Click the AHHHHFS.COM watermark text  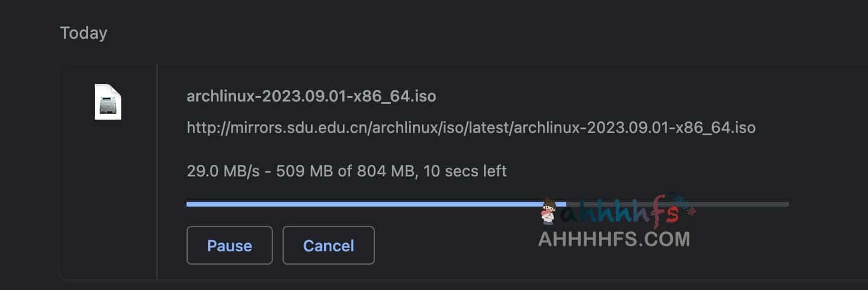point(613,239)
